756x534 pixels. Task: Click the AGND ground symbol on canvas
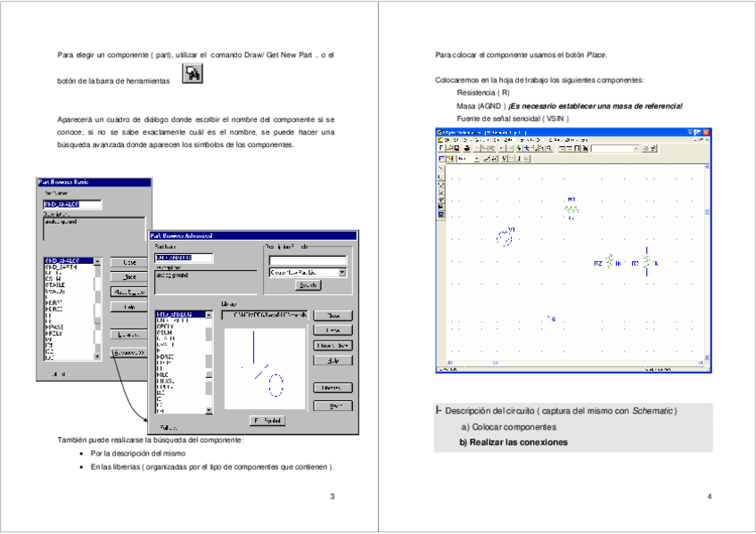(x=549, y=317)
